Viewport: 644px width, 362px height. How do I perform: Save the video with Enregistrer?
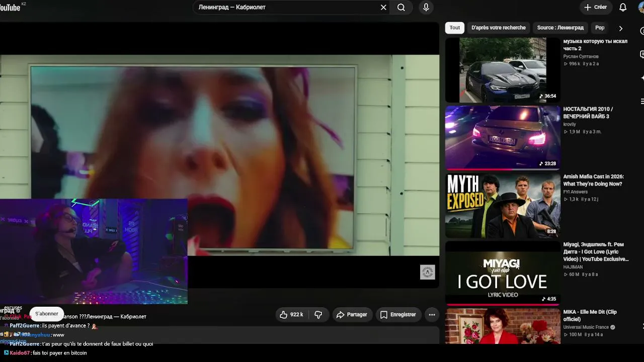[398, 315]
